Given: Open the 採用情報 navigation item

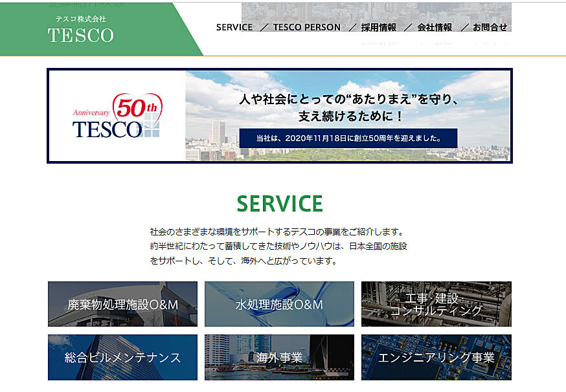Looking at the screenshot, I should click(378, 27).
